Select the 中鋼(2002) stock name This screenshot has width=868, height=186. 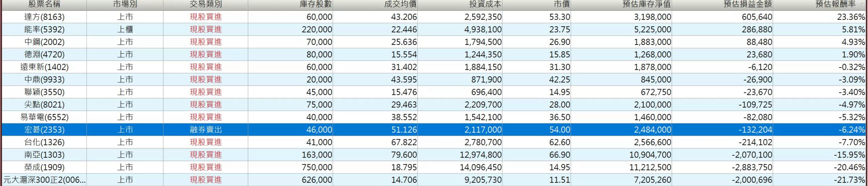tap(45, 42)
